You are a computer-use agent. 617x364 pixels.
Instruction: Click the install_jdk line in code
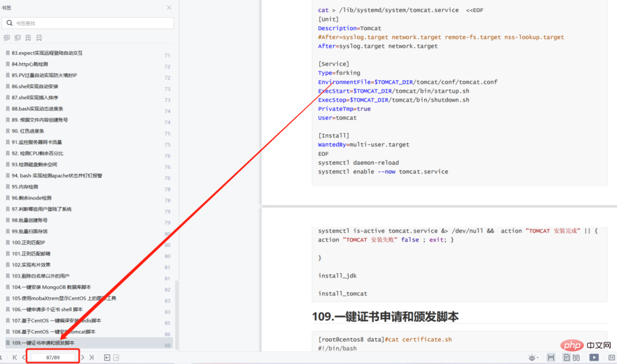(337, 276)
